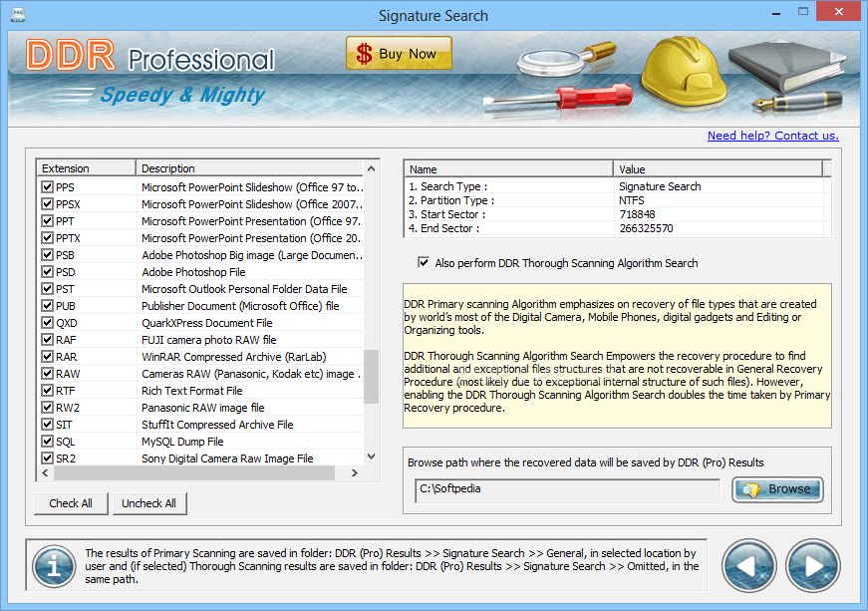This screenshot has height=611, width=868.
Task: Click the extension list scroll down arrow
Action: coord(372,457)
